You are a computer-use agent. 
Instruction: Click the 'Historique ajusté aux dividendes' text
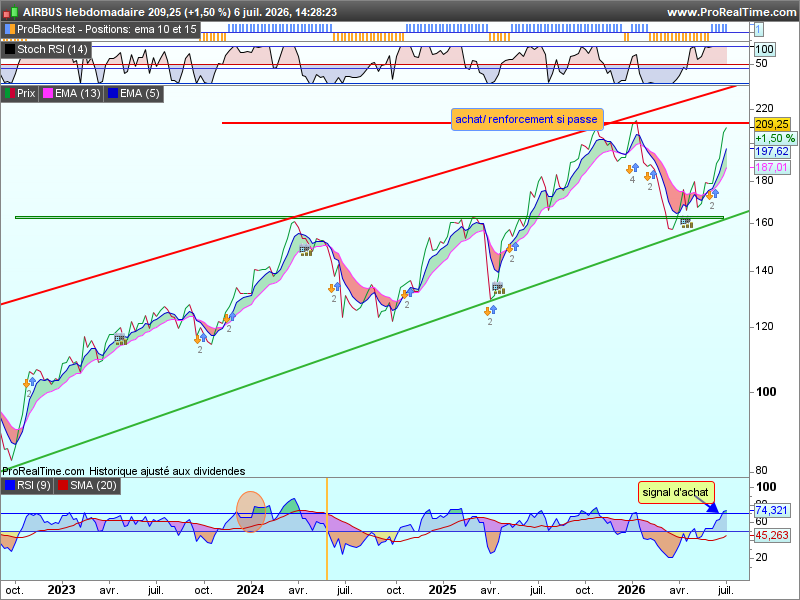tap(167, 471)
